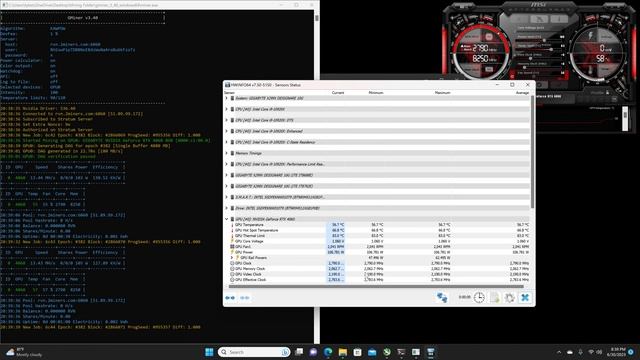This screenshot has width=640, height=360.
Task: Reset min/max values with the clock icon
Action: point(479,297)
